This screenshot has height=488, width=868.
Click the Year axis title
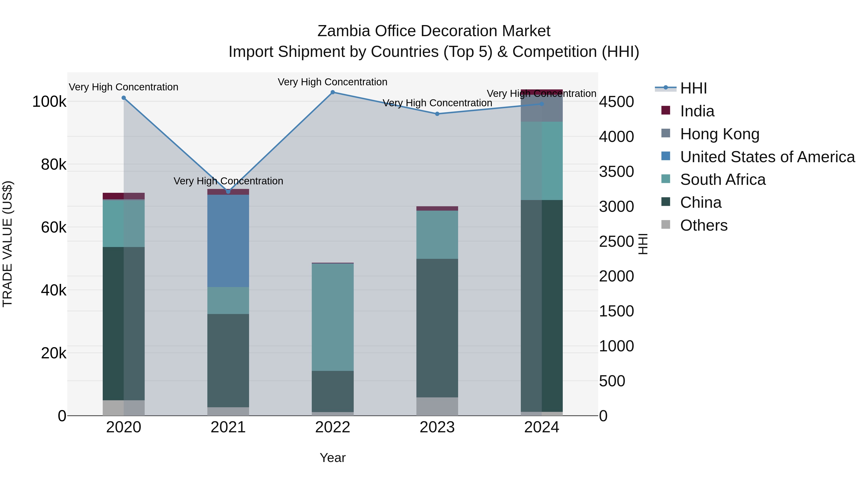click(x=332, y=458)
